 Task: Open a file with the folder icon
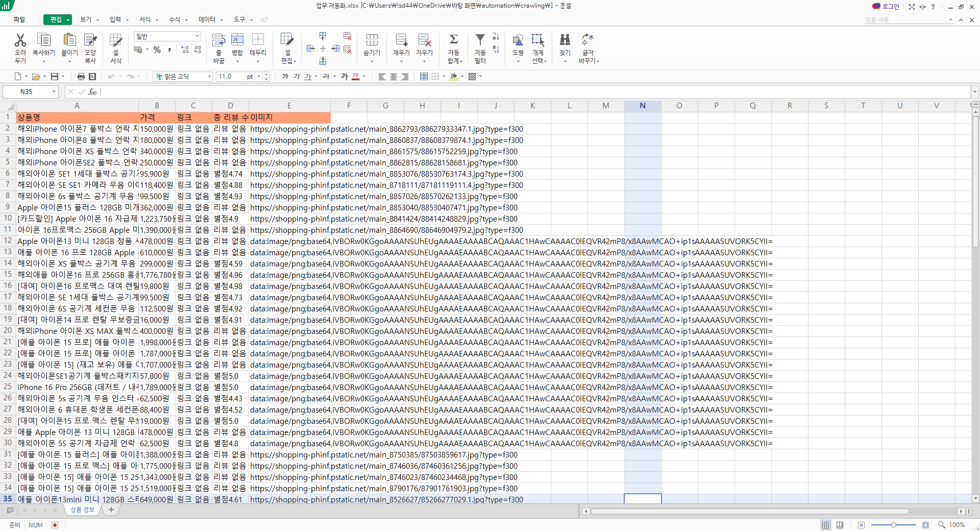[x=36, y=77]
